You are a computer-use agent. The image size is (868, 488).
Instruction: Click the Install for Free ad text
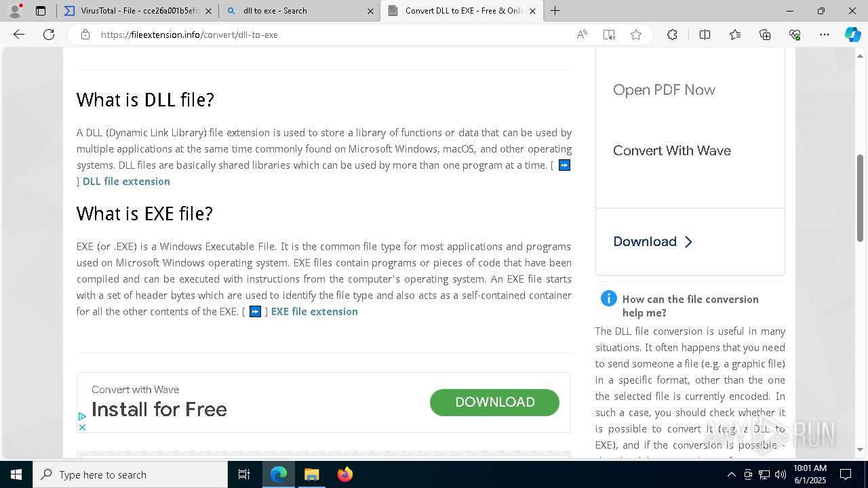(159, 409)
